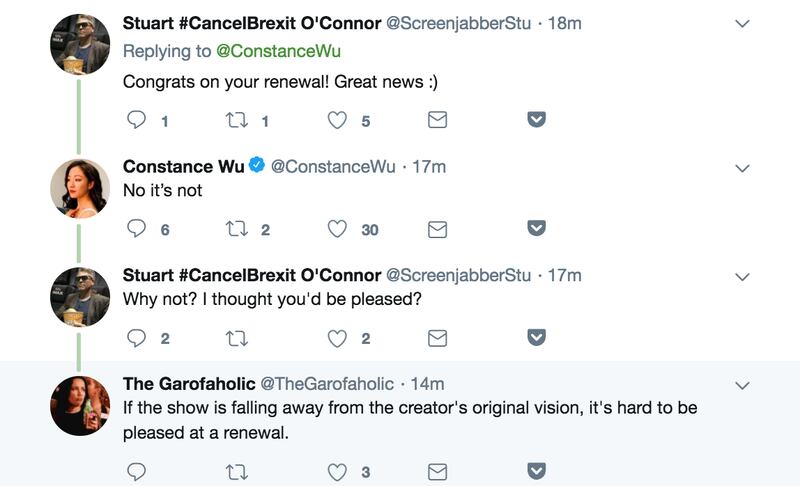The width and height of the screenshot is (800, 486).
Task: Open the Constance Wu profile name
Action: [x=183, y=166]
